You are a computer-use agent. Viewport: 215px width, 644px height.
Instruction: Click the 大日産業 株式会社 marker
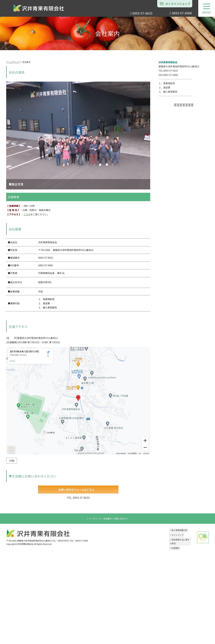click(x=107, y=423)
